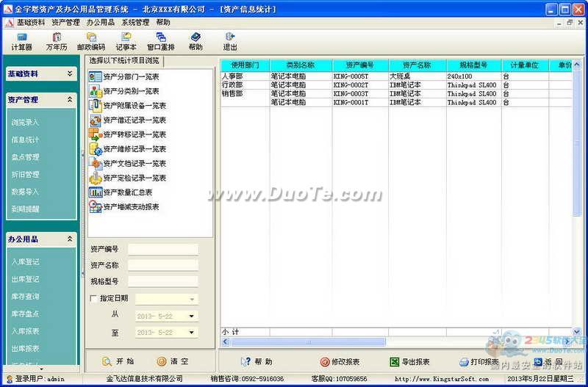Open 信息统计 in the sidebar
The width and height of the screenshot is (588, 387).
(25, 140)
